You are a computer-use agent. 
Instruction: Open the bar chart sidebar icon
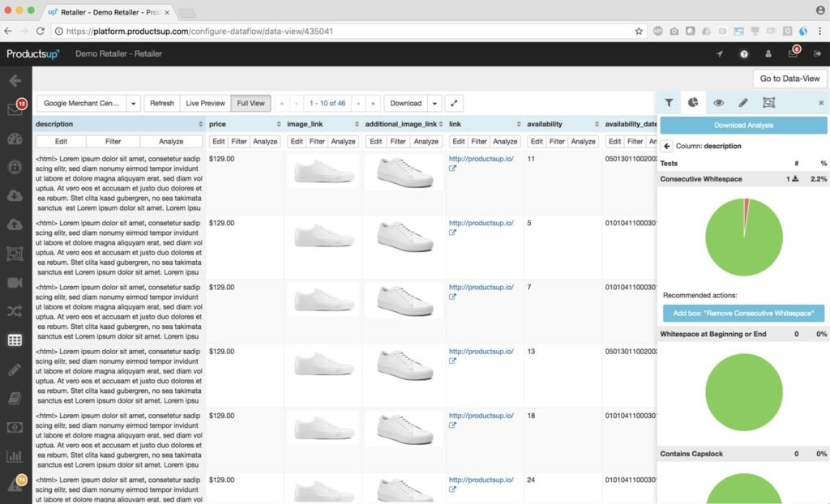pos(15,455)
